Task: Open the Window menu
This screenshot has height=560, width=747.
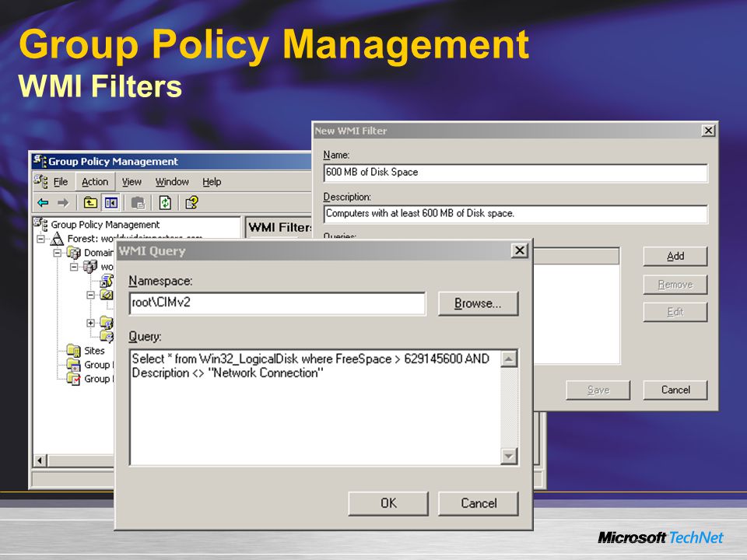Action: click(172, 182)
